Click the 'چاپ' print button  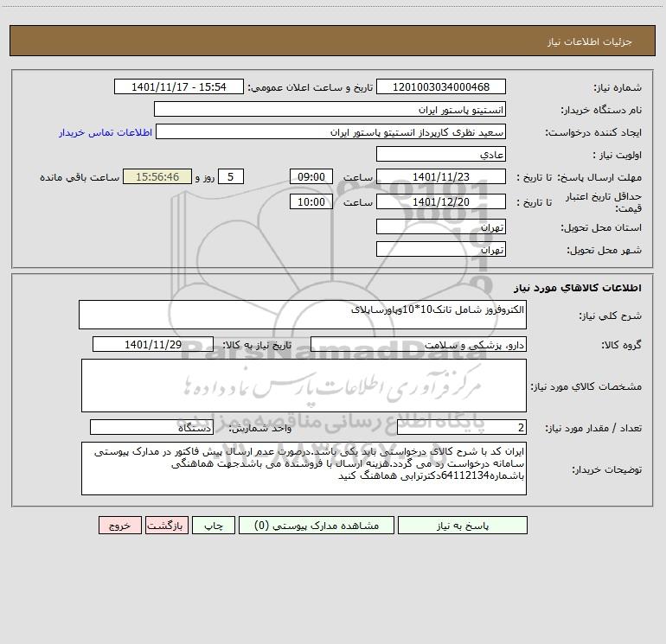pos(214,525)
